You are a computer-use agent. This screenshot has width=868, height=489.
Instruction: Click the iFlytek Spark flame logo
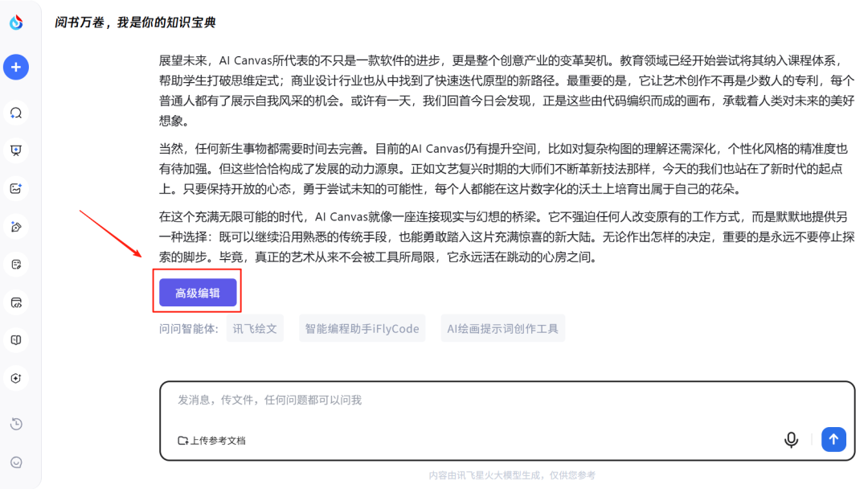[16, 23]
